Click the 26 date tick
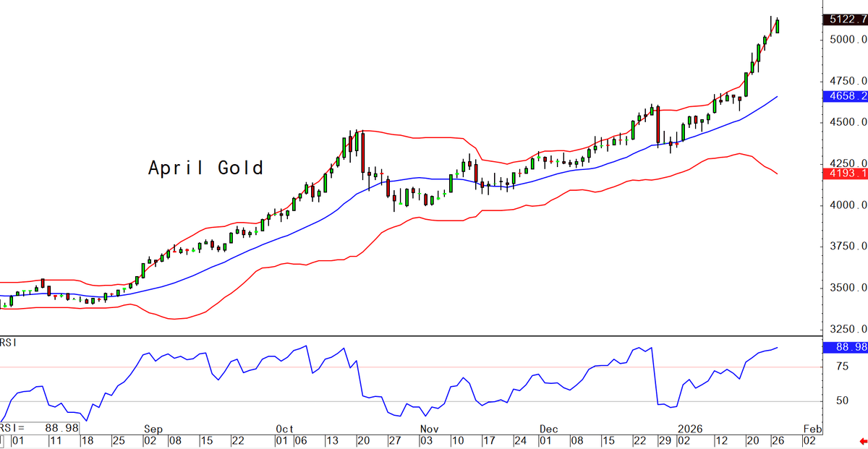This screenshot has width=868, height=449. tap(777, 440)
